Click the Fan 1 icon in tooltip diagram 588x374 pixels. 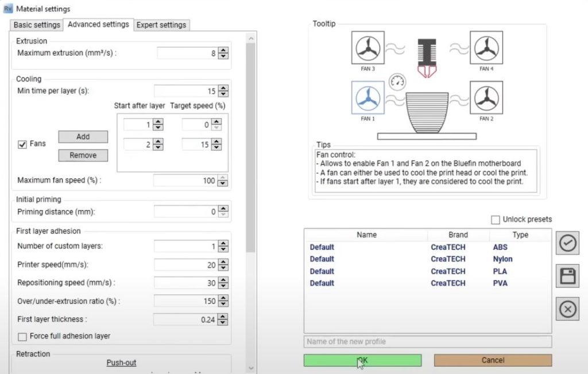[367, 98]
